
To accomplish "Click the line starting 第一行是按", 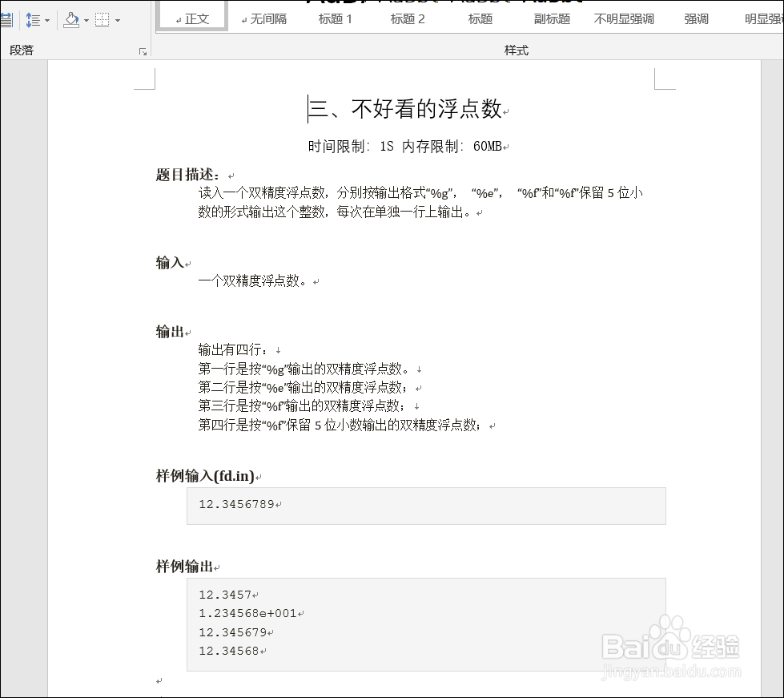I will click(x=304, y=369).
